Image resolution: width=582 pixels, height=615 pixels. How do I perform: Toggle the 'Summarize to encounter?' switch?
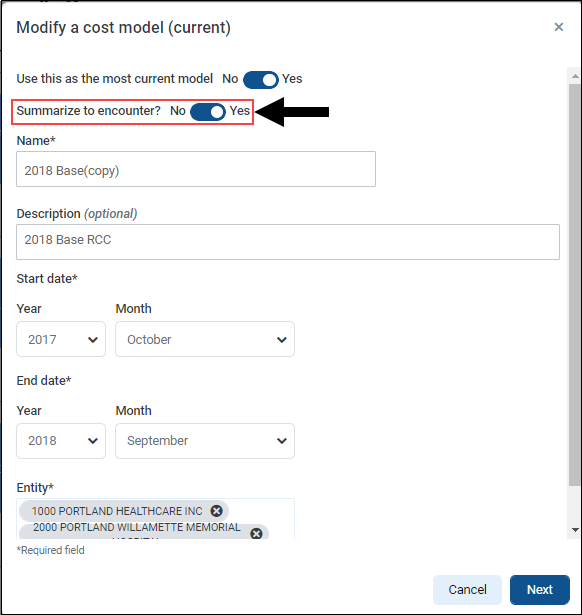tap(208, 112)
